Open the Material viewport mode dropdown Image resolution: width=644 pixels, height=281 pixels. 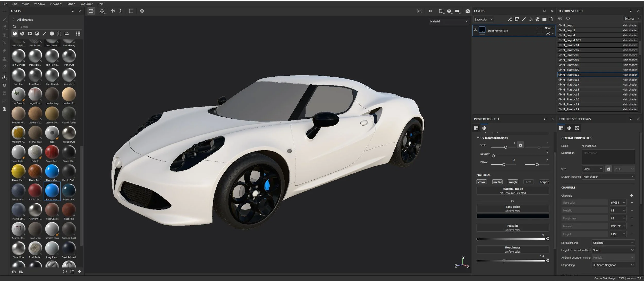[449, 21]
